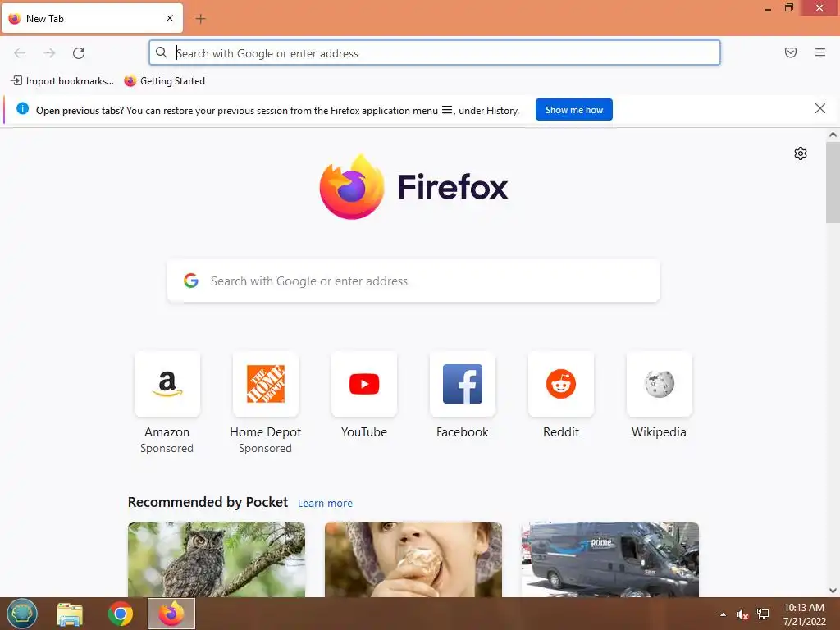The image size is (840, 630).
Task: Launch Chrome from the taskbar
Action: (x=121, y=614)
